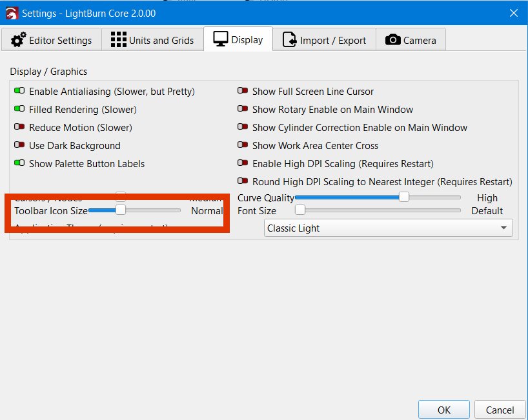Click the monitor icon on Display tab
528x420 pixels.
(x=221, y=39)
